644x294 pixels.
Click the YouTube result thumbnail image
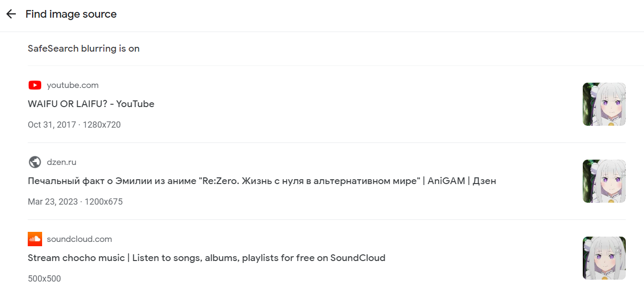click(604, 104)
